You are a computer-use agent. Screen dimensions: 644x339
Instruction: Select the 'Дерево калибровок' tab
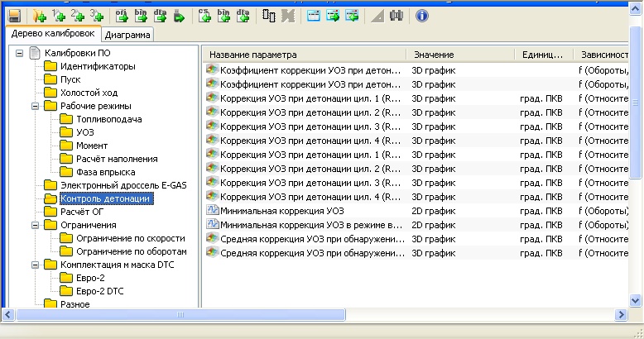(51, 34)
